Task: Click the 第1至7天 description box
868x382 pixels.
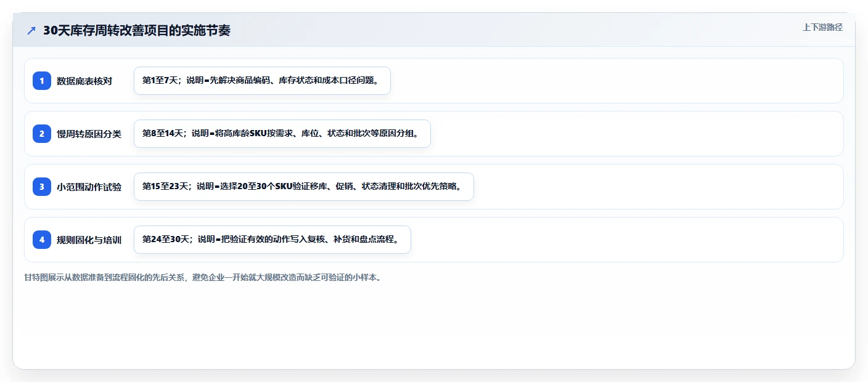Action: point(262,81)
